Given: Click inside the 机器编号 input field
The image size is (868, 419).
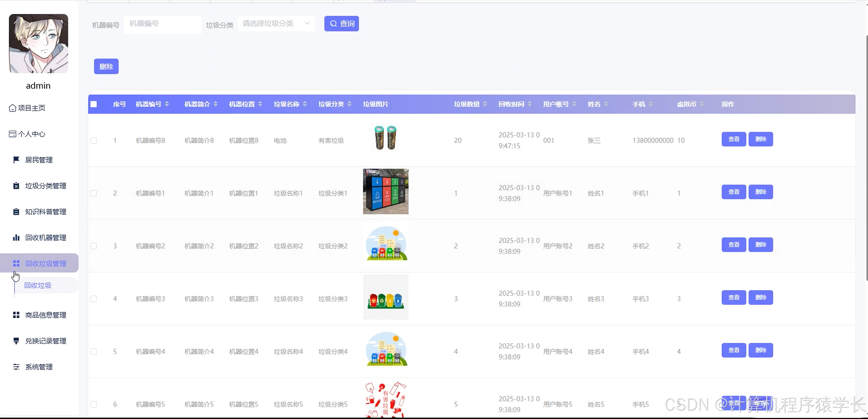Looking at the screenshot, I should coord(162,24).
